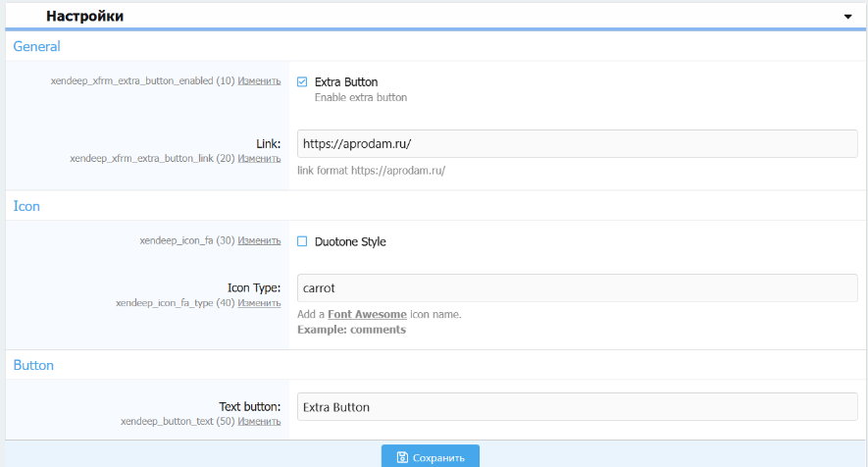Image resolution: width=868 pixels, height=467 pixels.
Task: Click the Button section heading
Action: point(33,365)
